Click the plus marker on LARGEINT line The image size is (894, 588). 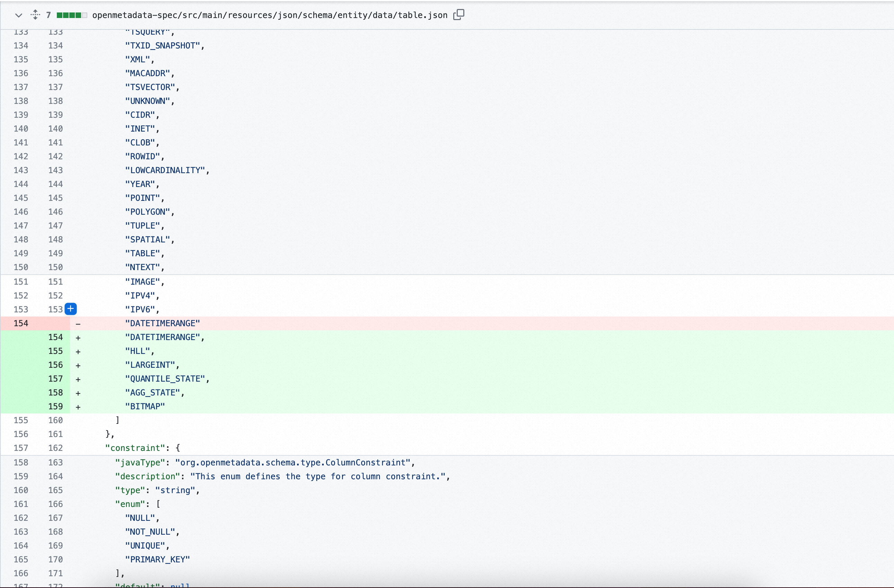pyautogui.click(x=78, y=365)
